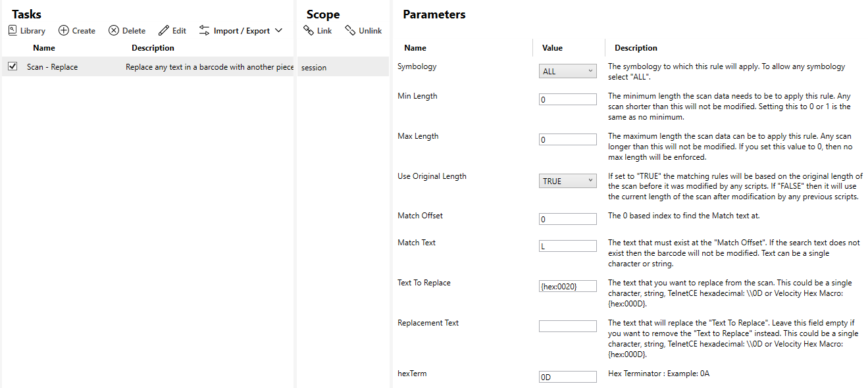The height and width of the screenshot is (388, 868).
Task: Open the Symbology ALL dropdown
Action: 567,71
